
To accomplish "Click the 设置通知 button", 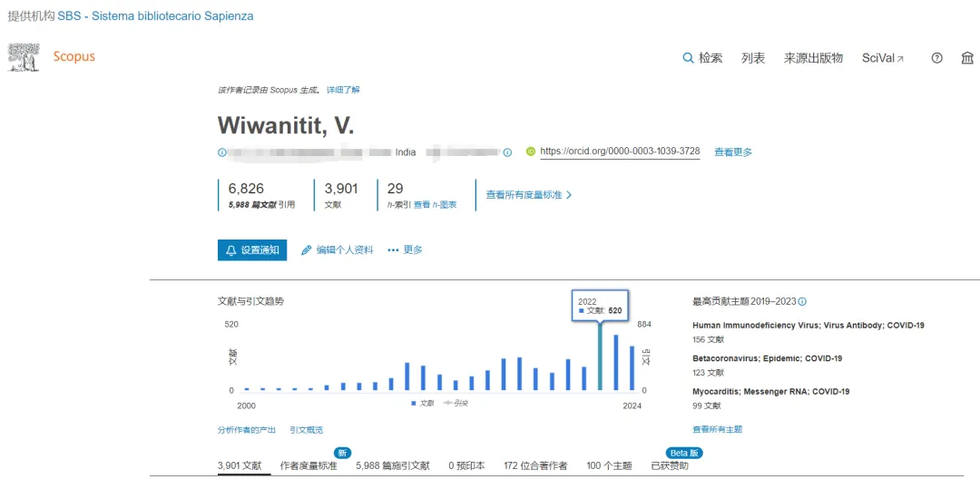I will 252,249.
